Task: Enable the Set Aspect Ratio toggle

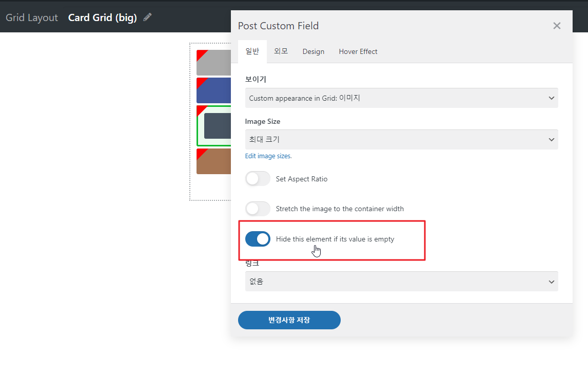Action: click(258, 179)
